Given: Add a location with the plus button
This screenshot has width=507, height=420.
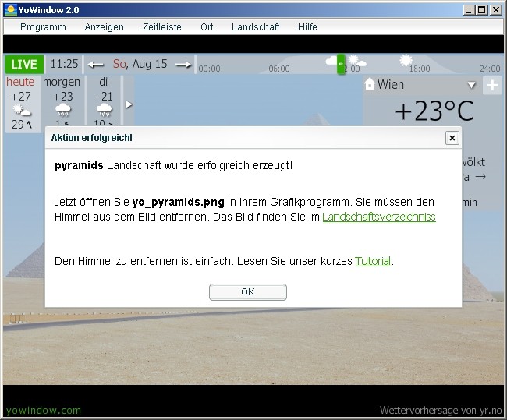Looking at the screenshot, I should [492, 85].
